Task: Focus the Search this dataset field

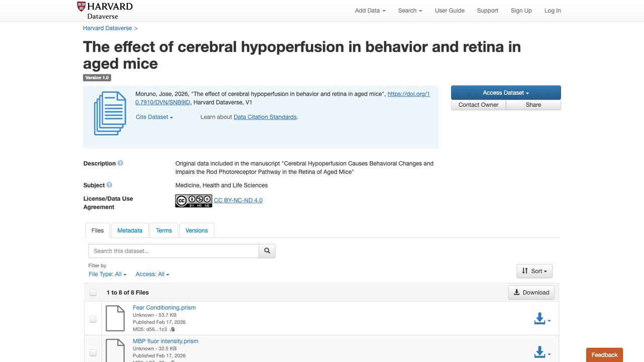Action: point(174,251)
